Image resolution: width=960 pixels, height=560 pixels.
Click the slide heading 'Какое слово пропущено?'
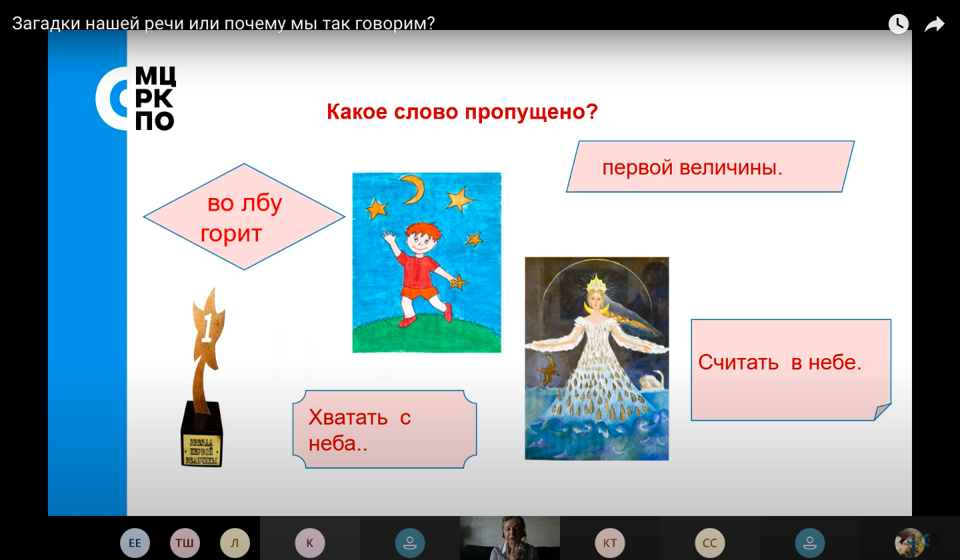click(x=462, y=112)
